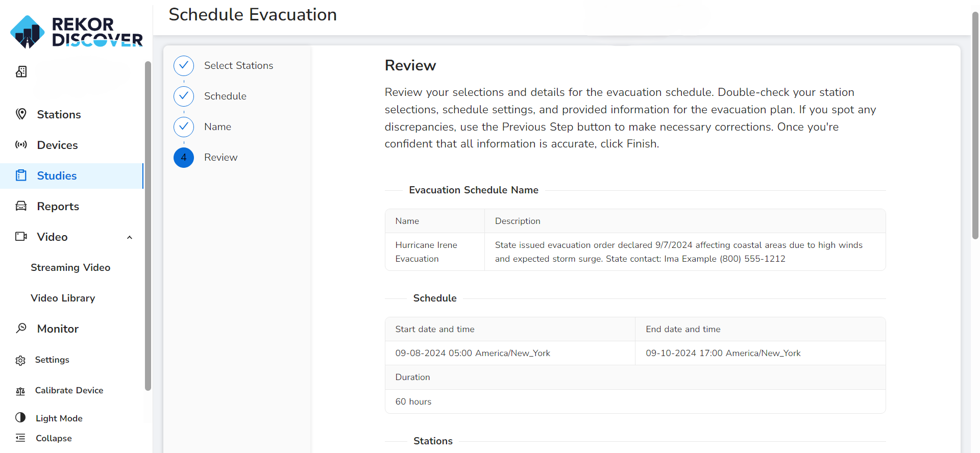
Task: Click the Monitor magnifier icon
Action: 21,328
